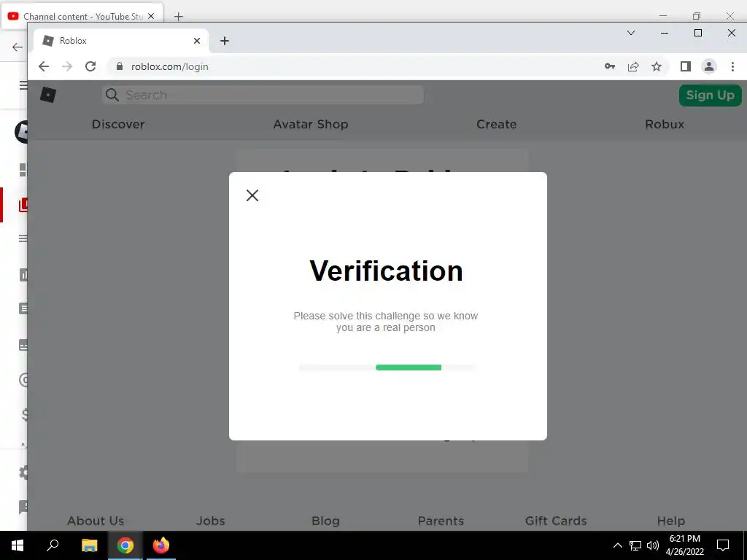Open File Explorer from the taskbar

pos(89,545)
